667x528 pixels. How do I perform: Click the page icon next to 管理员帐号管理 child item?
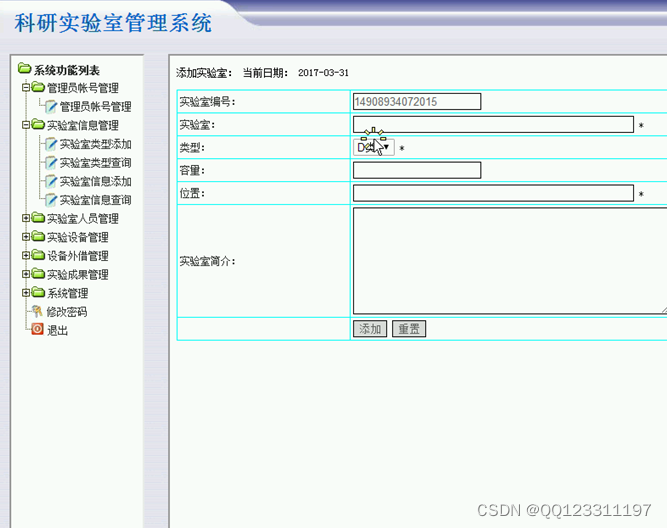coord(51,106)
